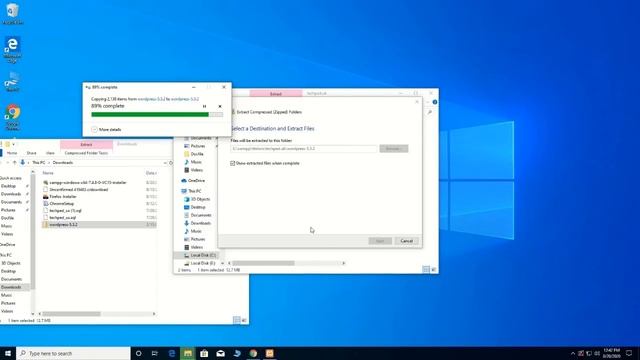Click This PC in the address breadcrumb

pyautogui.click(x=39, y=162)
